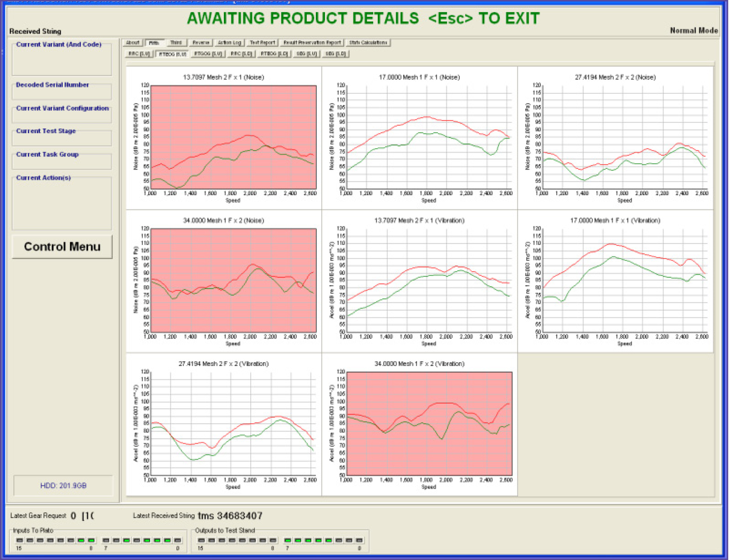Open the Action Log tab
This screenshot has height=560, width=729.
229,43
